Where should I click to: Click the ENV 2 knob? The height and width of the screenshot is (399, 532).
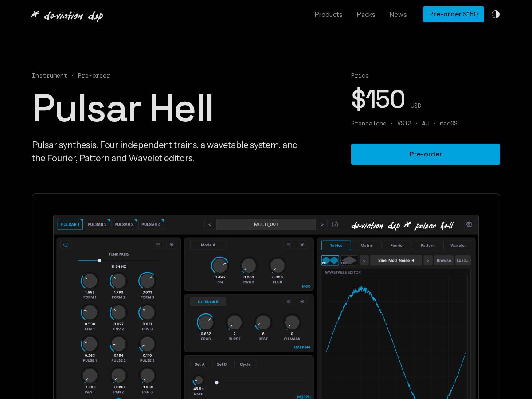point(118,313)
